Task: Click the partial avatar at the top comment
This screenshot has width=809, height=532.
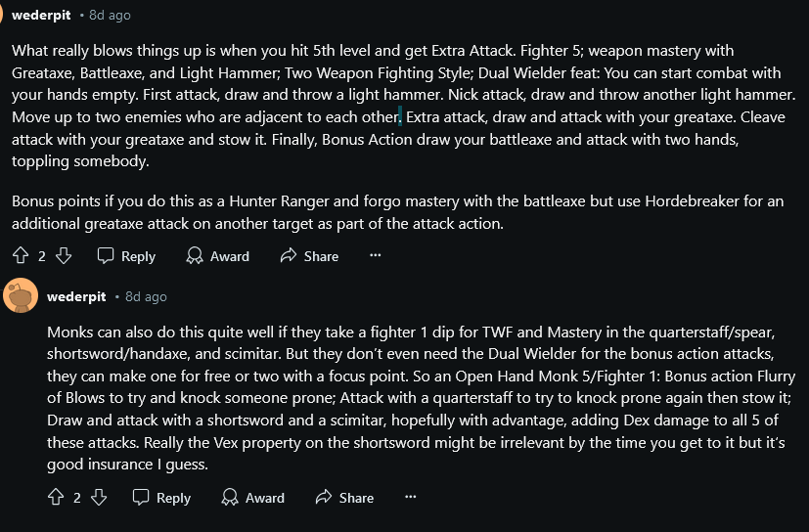Action: [3, 12]
